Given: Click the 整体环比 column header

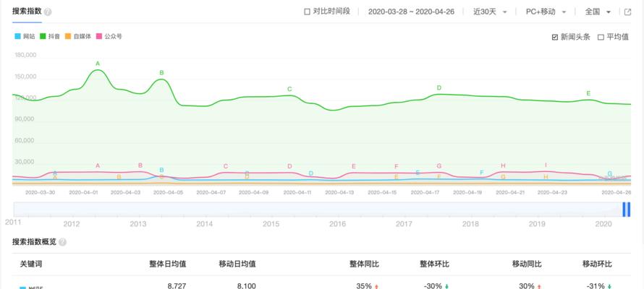Looking at the screenshot, I should click(x=435, y=264).
